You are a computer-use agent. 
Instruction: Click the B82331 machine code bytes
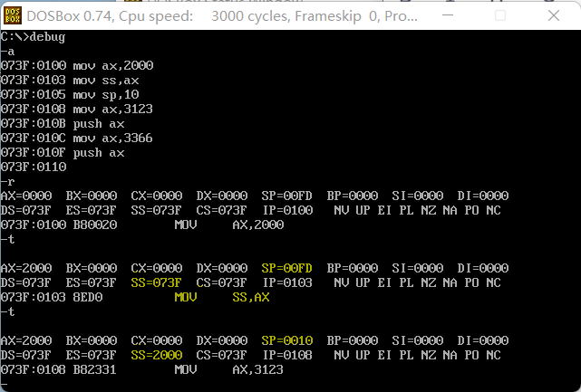(x=95, y=369)
